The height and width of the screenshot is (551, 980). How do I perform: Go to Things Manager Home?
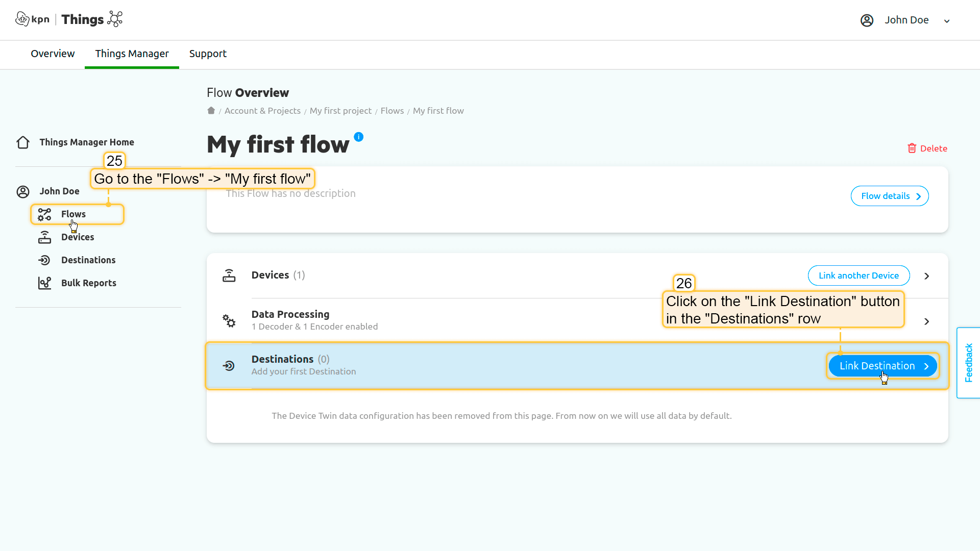tap(86, 142)
